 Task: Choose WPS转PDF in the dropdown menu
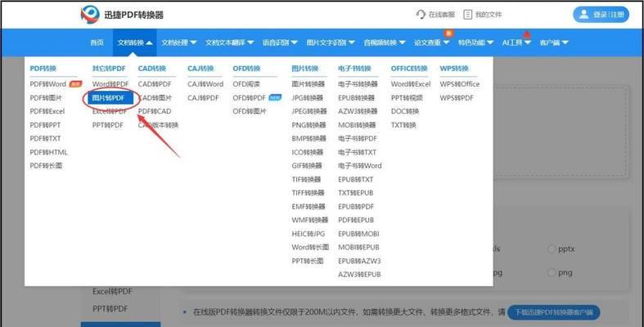point(457,97)
